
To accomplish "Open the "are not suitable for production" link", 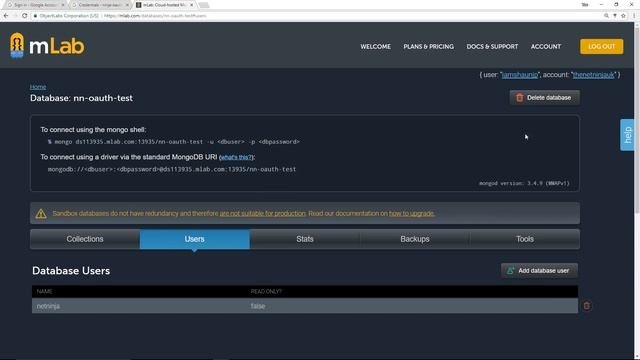I will click(x=262, y=213).
